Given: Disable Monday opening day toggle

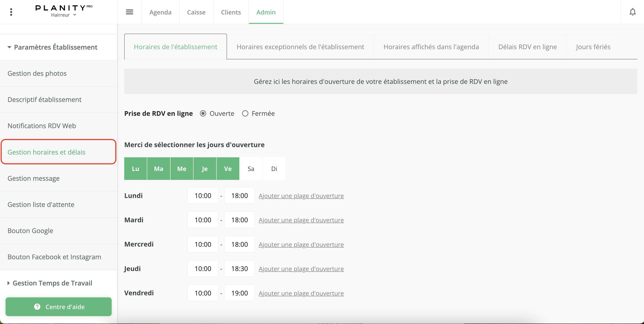Looking at the screenshot, I should [136, 169].
